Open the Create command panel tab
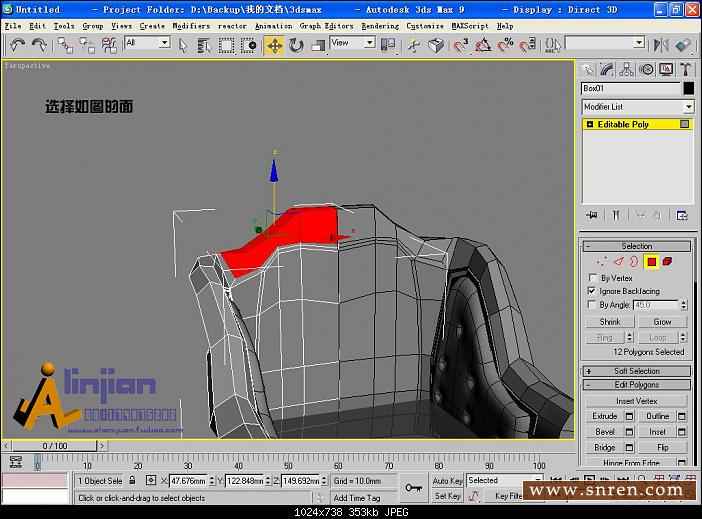This screenshot has height=519, width=702. click(x=588, y=69)
